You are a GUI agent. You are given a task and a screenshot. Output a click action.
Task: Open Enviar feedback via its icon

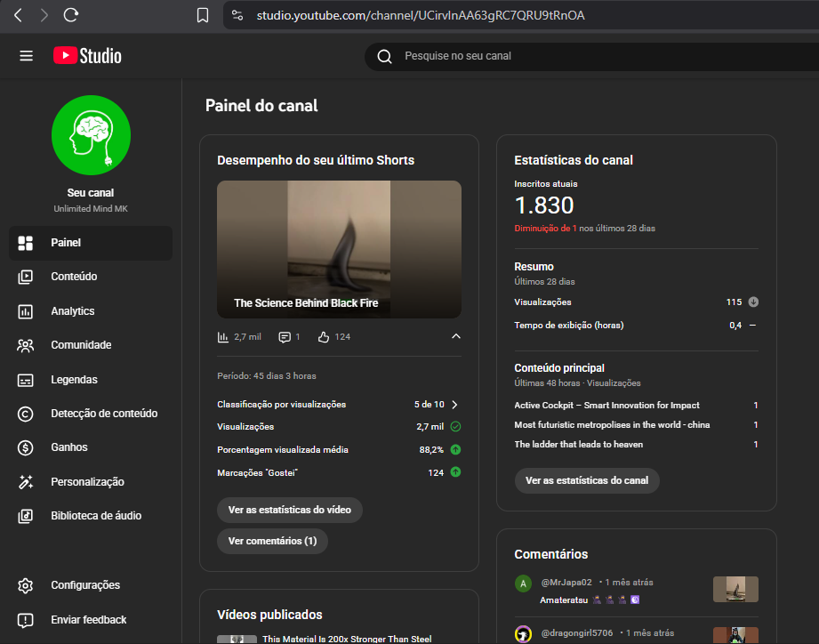pos(26,620)
